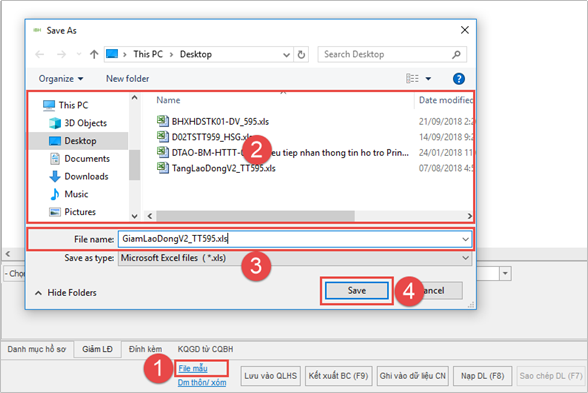The height and width of the screenshot is (393, 588).
Task: Click the TangLaoDongV2_TT595.xls Excel icon
Action: tap(162, 168)
